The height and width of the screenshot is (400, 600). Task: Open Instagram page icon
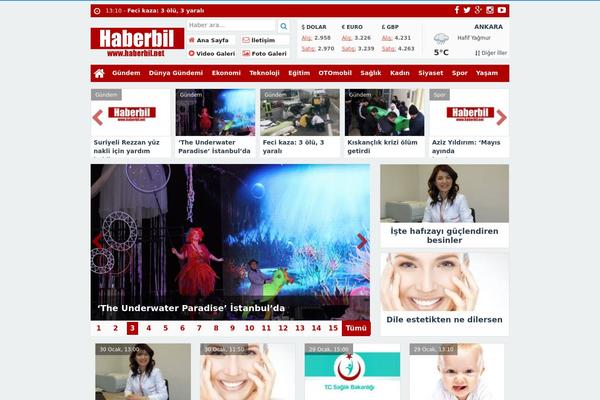490,10
